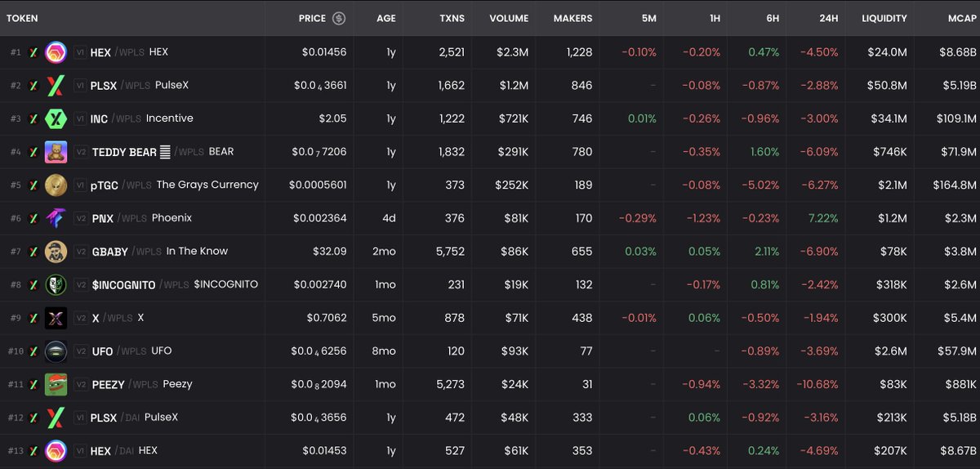Image resolution: width=980 pixels, height=469 pixels.
Task: Click price $2.05 for Incentive
Action: 333,118
